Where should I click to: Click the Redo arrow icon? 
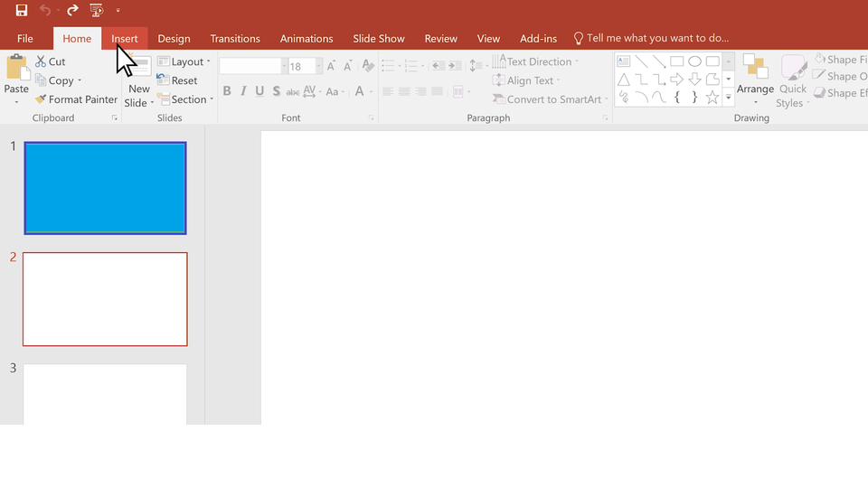tap(73, 10)
